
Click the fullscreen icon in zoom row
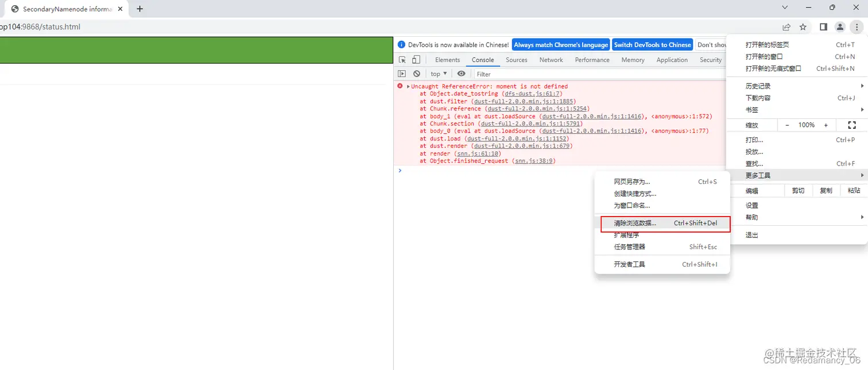pos(852,125)
